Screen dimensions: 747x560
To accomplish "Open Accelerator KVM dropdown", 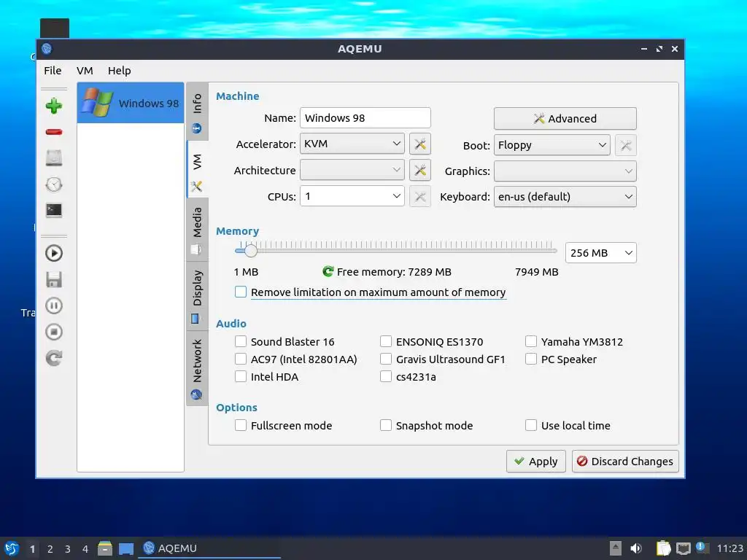I will pyautogui.click(x=352, y=144).
